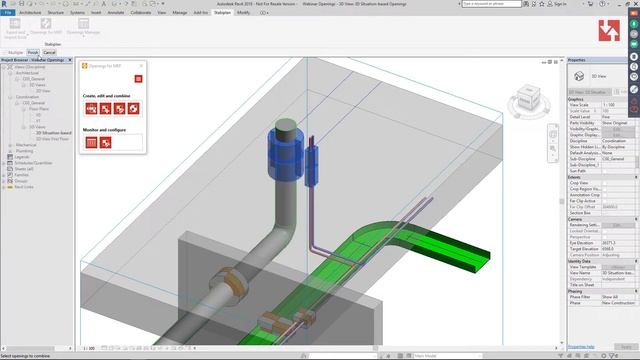Viewport: 640px width, 360px height.
Task: Click the fourth Create, edit and combine icon
Action: 133,109
